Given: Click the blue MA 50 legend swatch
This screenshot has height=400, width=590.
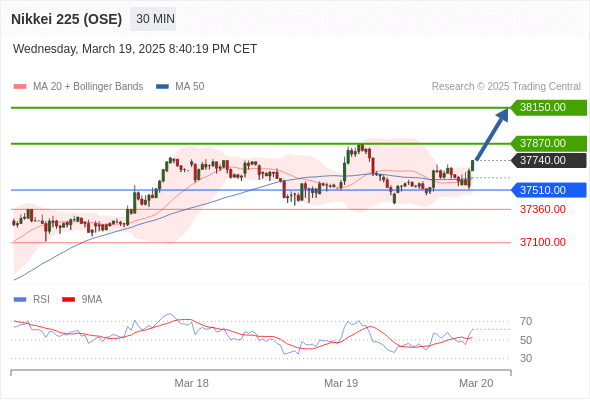Looking at the screenshot, I should pos(162,87).
